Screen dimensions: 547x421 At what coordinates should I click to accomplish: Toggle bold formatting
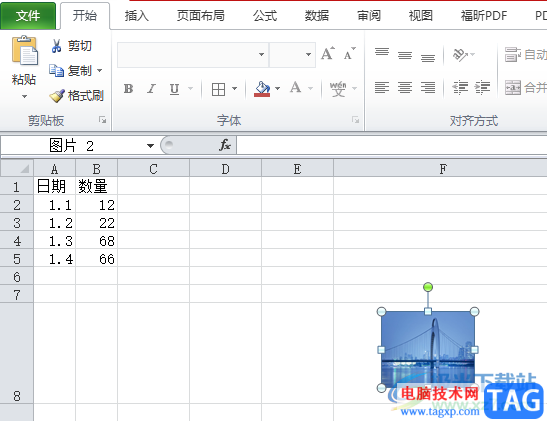click(128, 89)
